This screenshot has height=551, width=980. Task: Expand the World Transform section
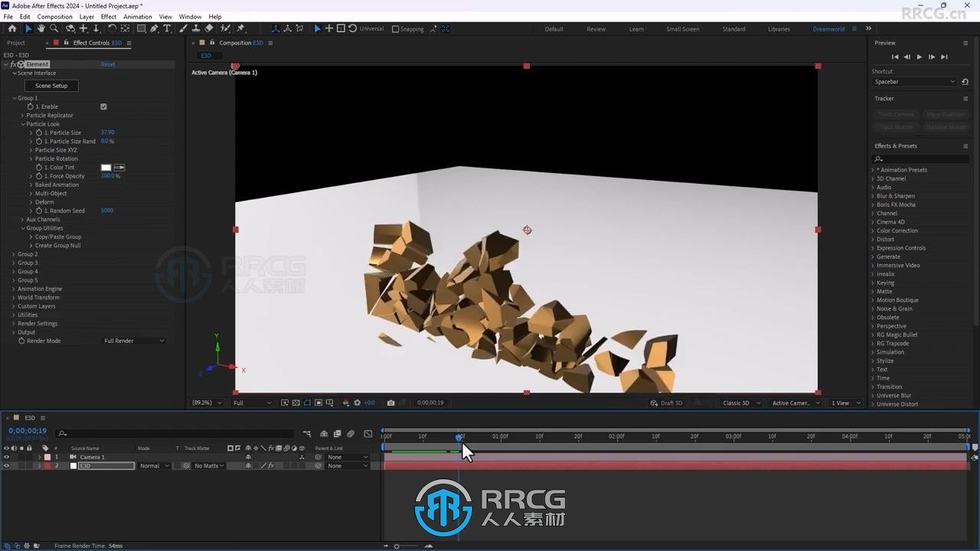point(14,298)
